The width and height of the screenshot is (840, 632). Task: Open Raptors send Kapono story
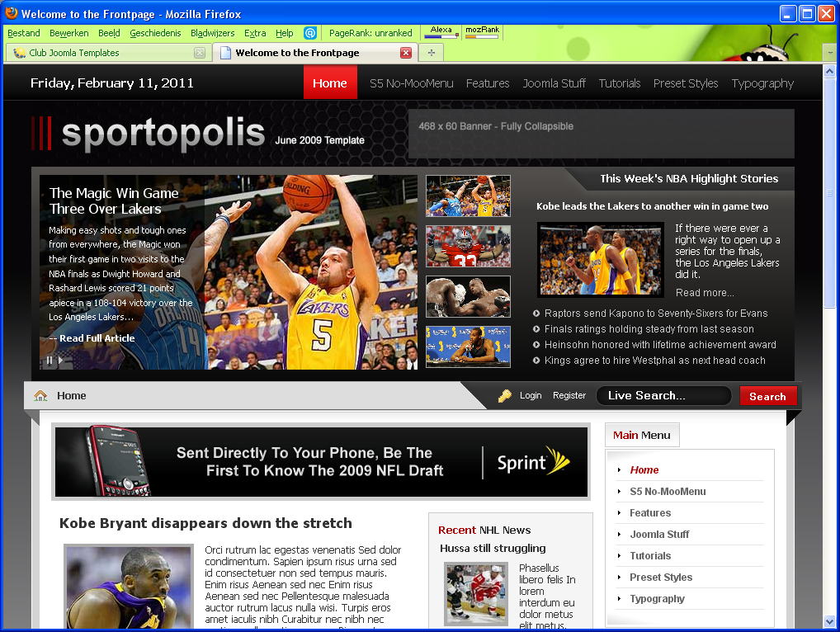click(656, 314)
